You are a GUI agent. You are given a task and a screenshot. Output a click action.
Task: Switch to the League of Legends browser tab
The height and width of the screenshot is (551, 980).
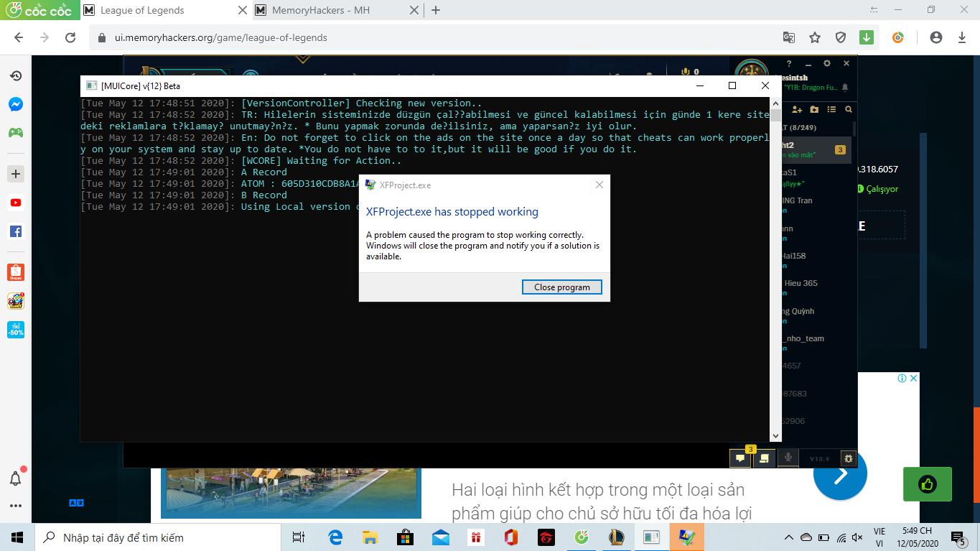[x=142, y=10]
